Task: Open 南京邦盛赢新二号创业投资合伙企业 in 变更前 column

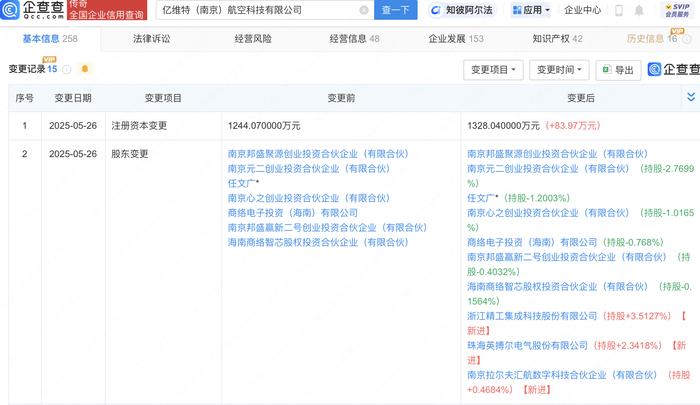Action: tap(327, 228)
